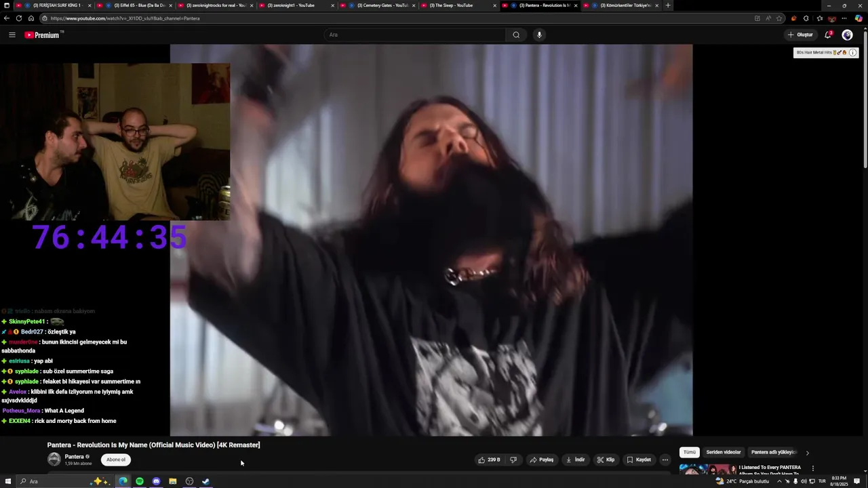Download the video with İndir
The image size is (868, 488).
coord(575,460)
